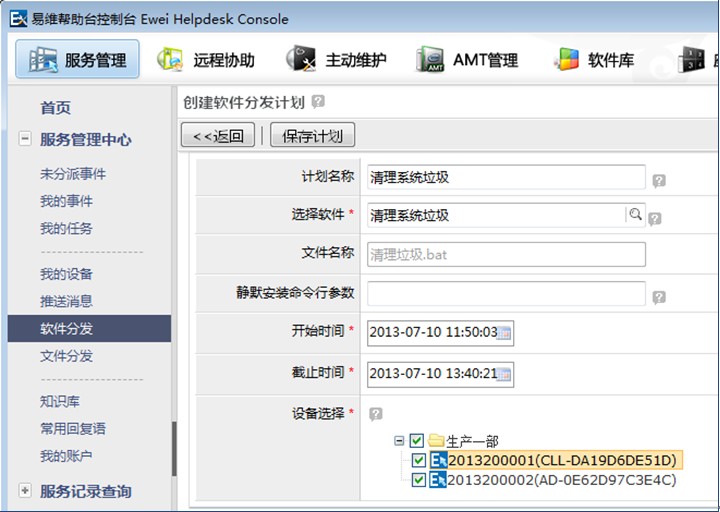Open the AMT管理 tab
720x512 pixels.
point(468,60)
